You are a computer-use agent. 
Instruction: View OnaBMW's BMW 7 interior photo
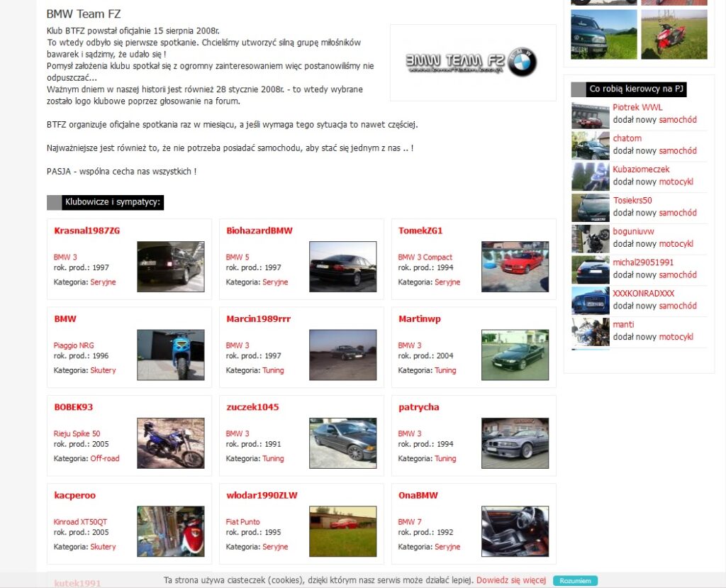515,531
